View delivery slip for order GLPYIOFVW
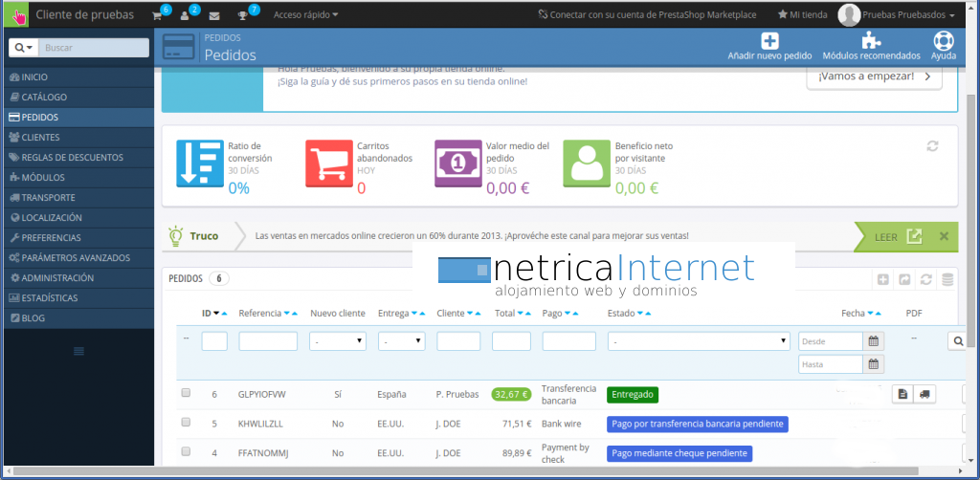 pos(924,394)
